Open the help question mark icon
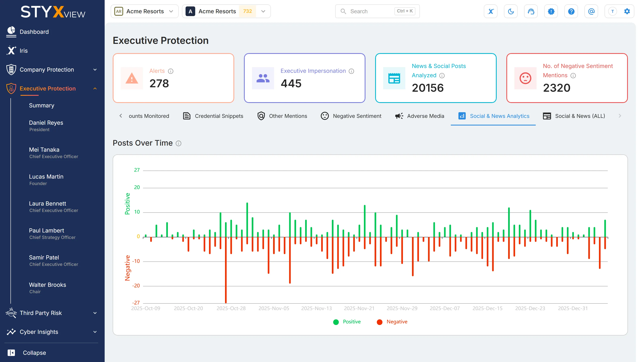The width and height of the screenshot is (644, 362). [x=571, y=11]
